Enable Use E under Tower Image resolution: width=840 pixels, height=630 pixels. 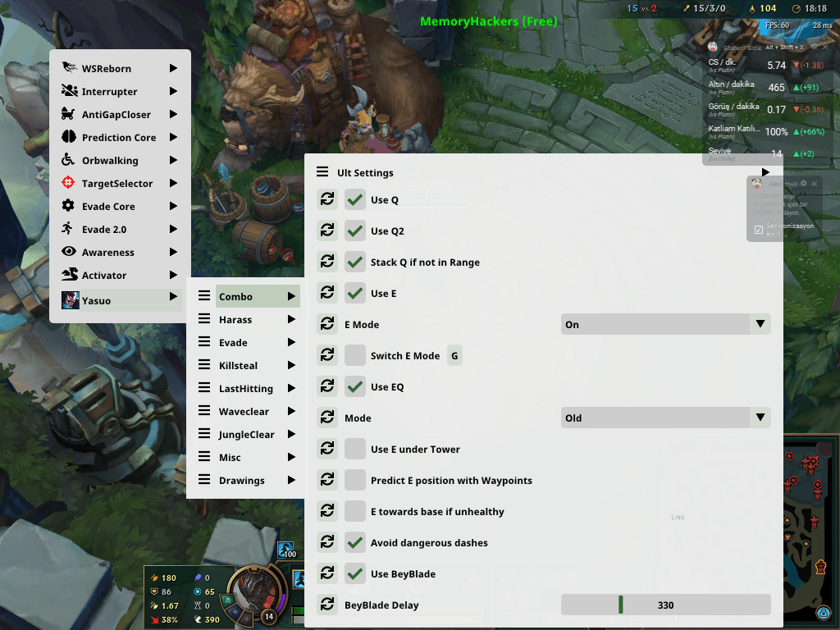(354, 449)
